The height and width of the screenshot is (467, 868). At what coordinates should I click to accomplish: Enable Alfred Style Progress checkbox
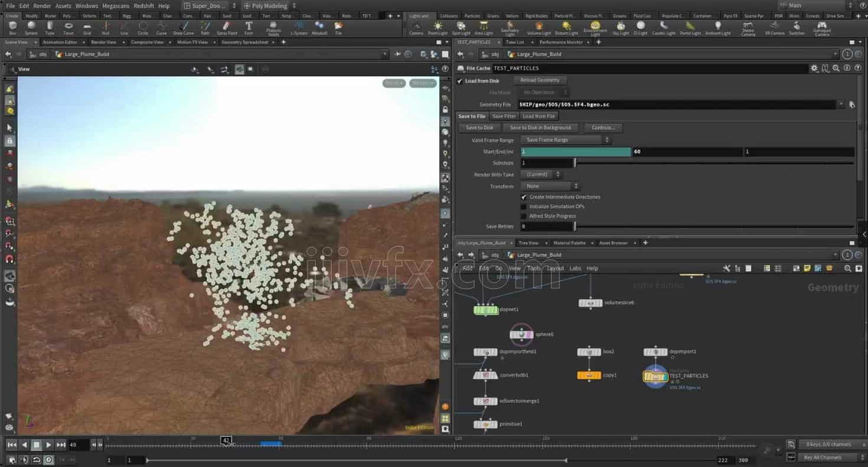click(524, 216)
